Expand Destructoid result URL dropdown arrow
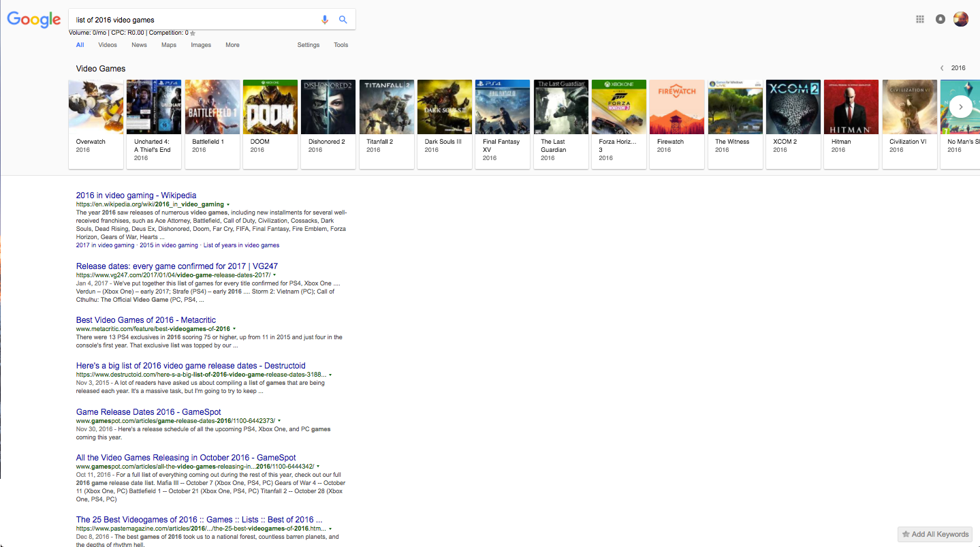 pyautogui.click(x=330, y=375)
